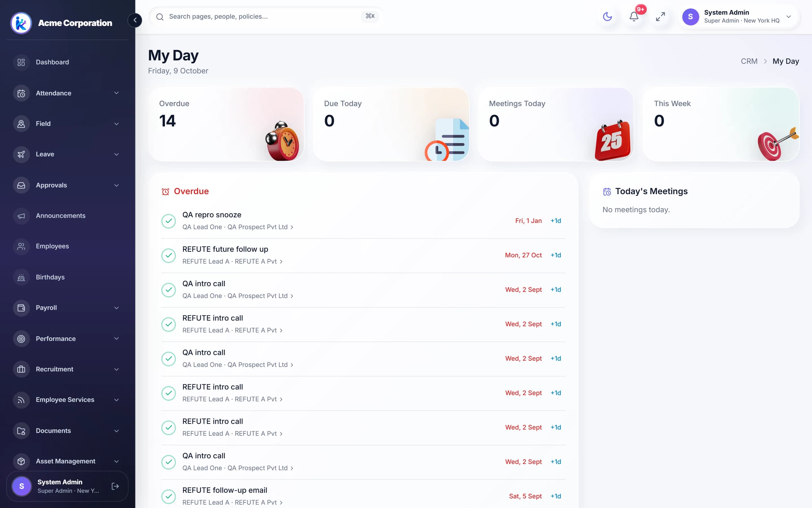Expand the Approvals menu chevron
Screen dimensions: 812x508
coord(116,185)
